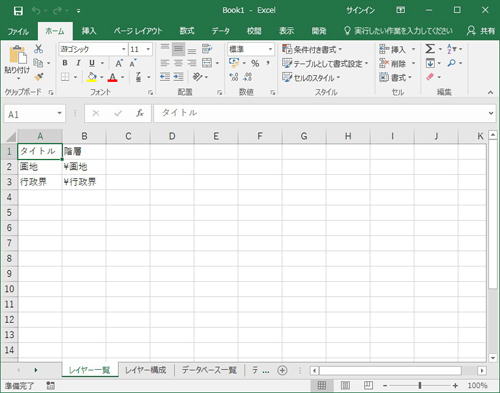Viewport: 500px width, 393px height.
Task: Open the 書式 format cells menu
Action: [396, 78]
